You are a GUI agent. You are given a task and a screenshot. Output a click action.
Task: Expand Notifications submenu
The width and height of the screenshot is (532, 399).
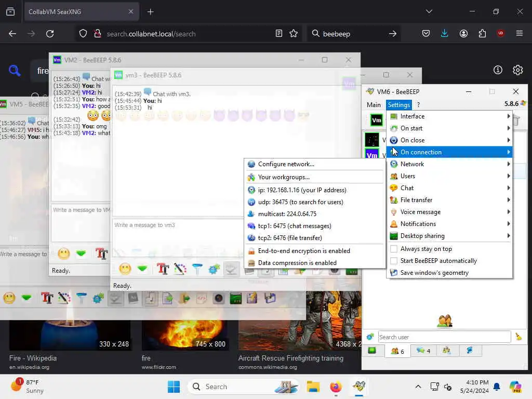(x=449, y=224)
